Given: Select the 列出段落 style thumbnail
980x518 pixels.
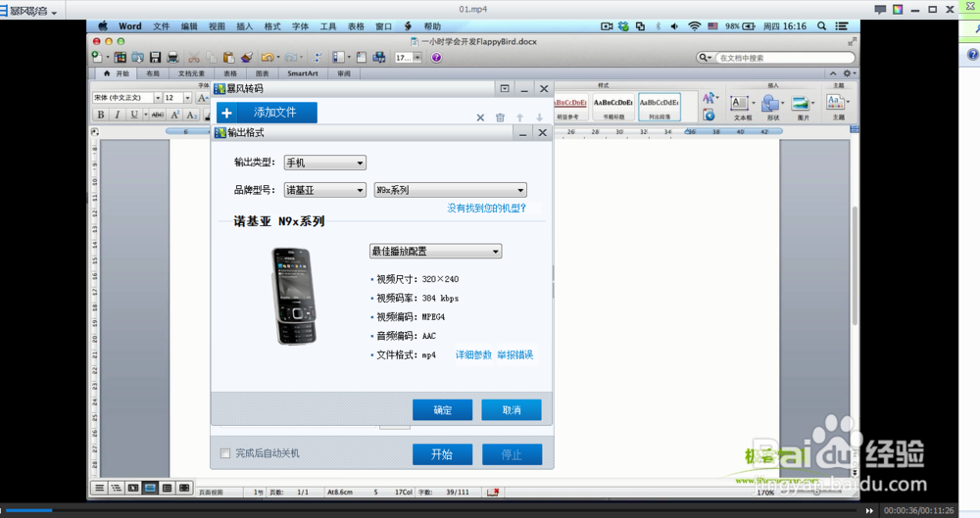Looking at the screenshot, I should coord(659,107).
